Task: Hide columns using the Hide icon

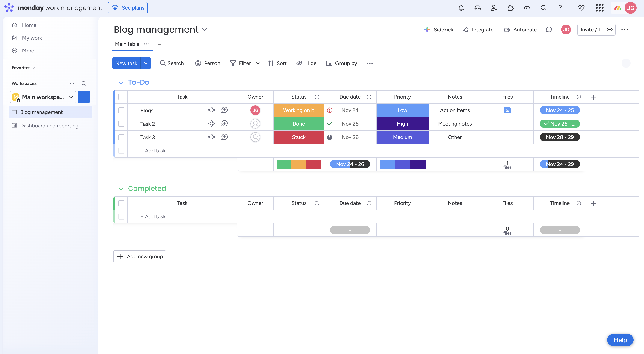Action: [306, 63]
